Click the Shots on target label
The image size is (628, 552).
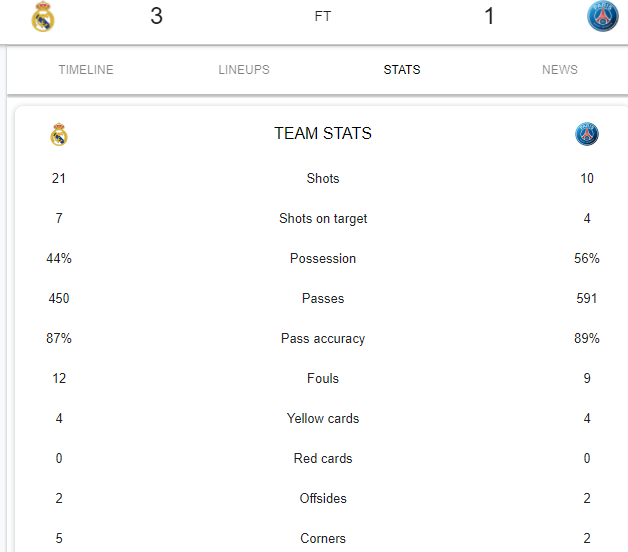click(x=323, y=219)
